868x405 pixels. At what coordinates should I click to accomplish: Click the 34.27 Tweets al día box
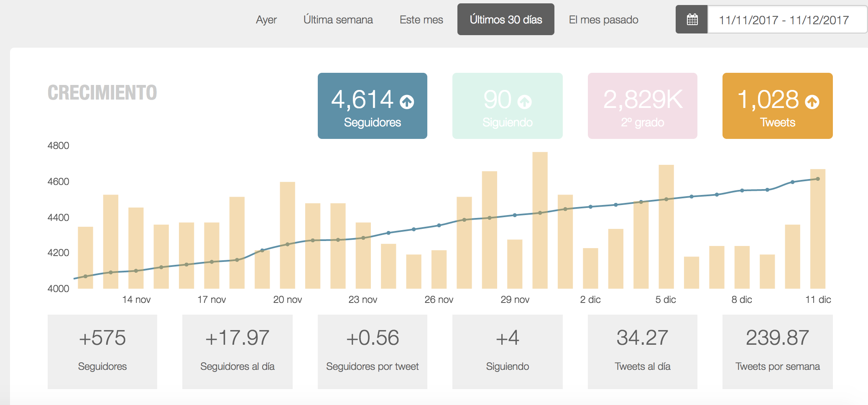[643, 352]
